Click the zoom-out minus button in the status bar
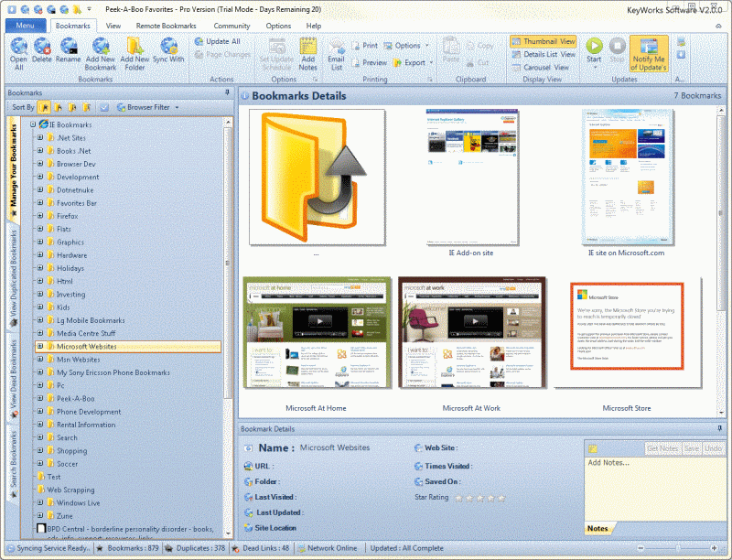The height and width of the screenshot is (560, 732). pyautogui.click(x=640, y=548)
